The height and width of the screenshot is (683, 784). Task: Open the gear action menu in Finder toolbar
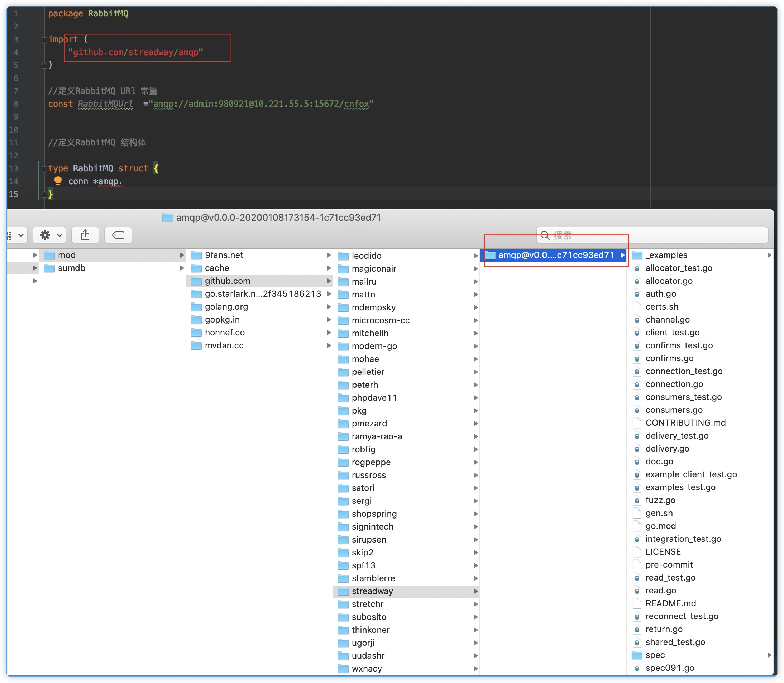tap(49, 235)
